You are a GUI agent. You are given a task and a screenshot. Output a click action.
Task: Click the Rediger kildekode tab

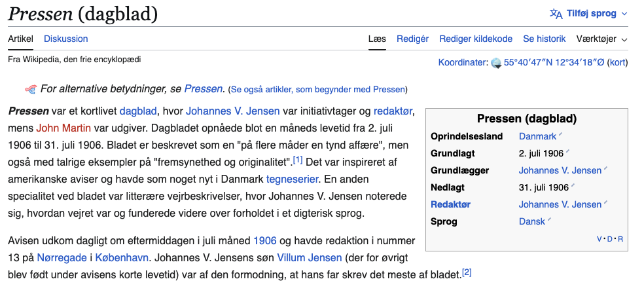(476, 39)
